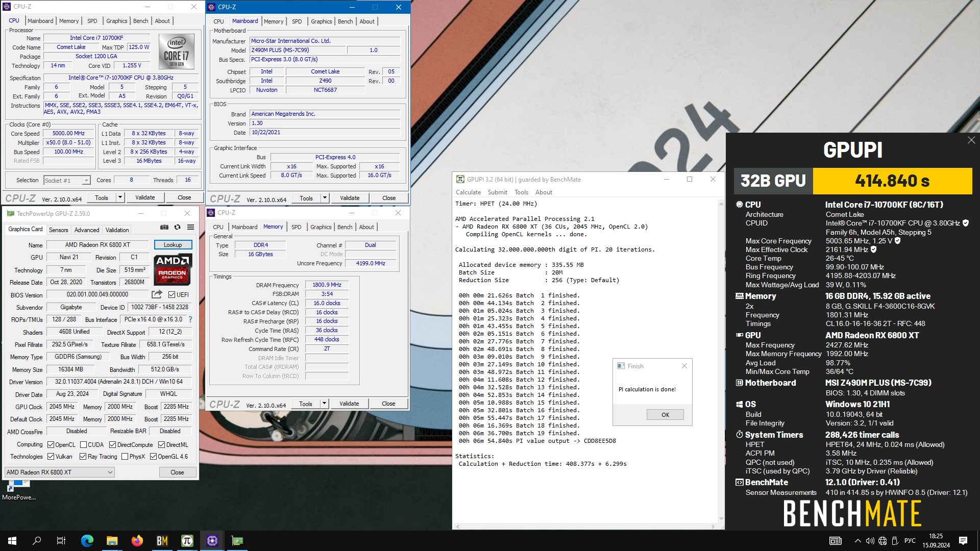980x551 pixels.
Task: Expand Tools arrow in Memory window
Action: point(324,404)
